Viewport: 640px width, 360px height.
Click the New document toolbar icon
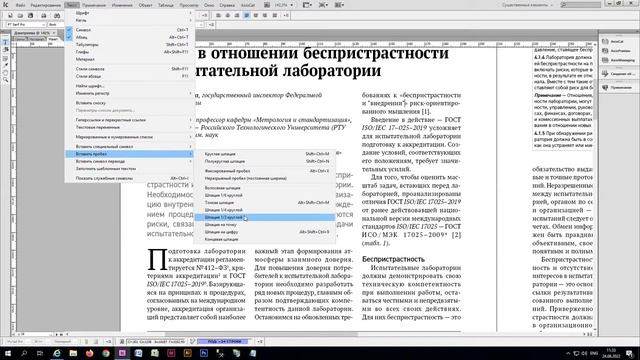coord(10,16)
